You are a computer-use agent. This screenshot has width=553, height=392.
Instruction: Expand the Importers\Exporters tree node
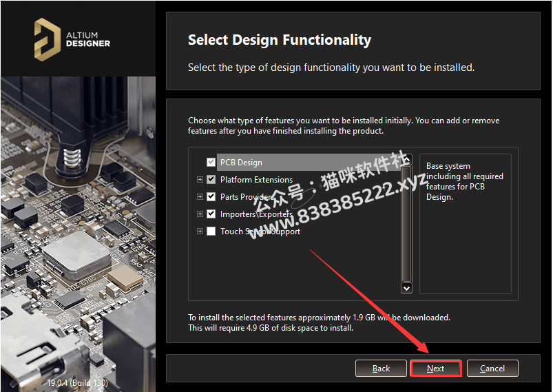200,214
